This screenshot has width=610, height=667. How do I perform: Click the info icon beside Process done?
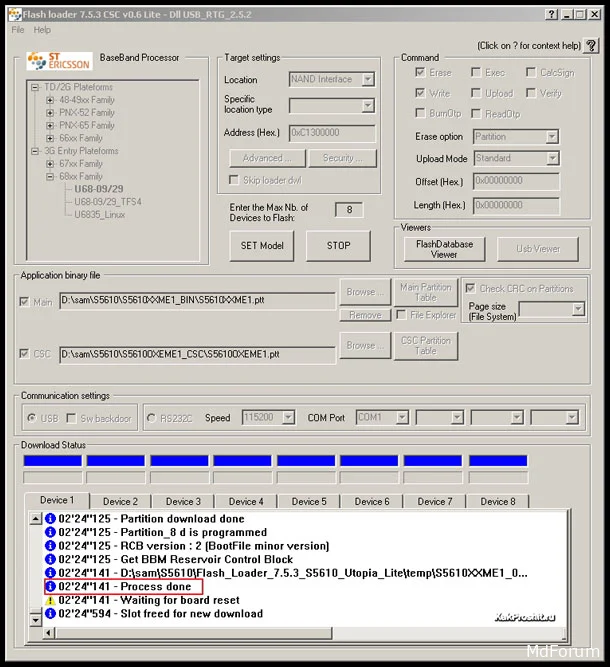coord(50,586)
